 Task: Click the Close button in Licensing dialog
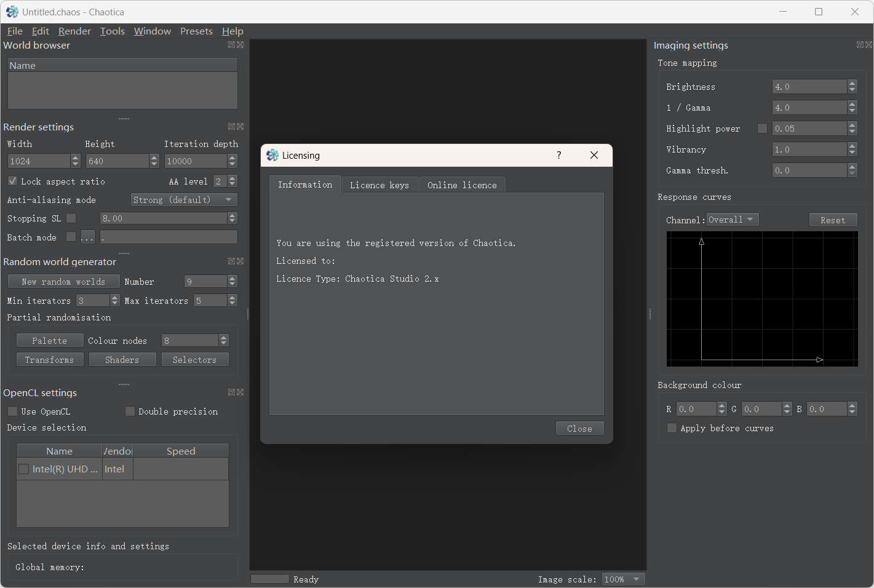pyautogui.click(x=579, y=429)
